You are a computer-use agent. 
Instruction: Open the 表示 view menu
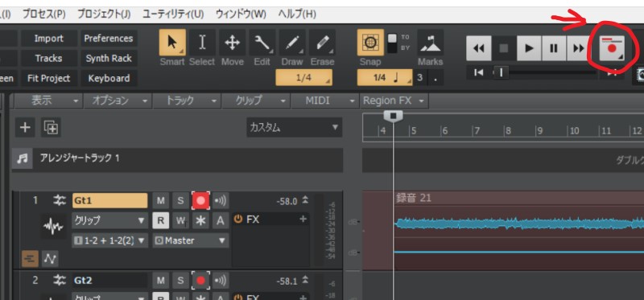coord(48,101)
